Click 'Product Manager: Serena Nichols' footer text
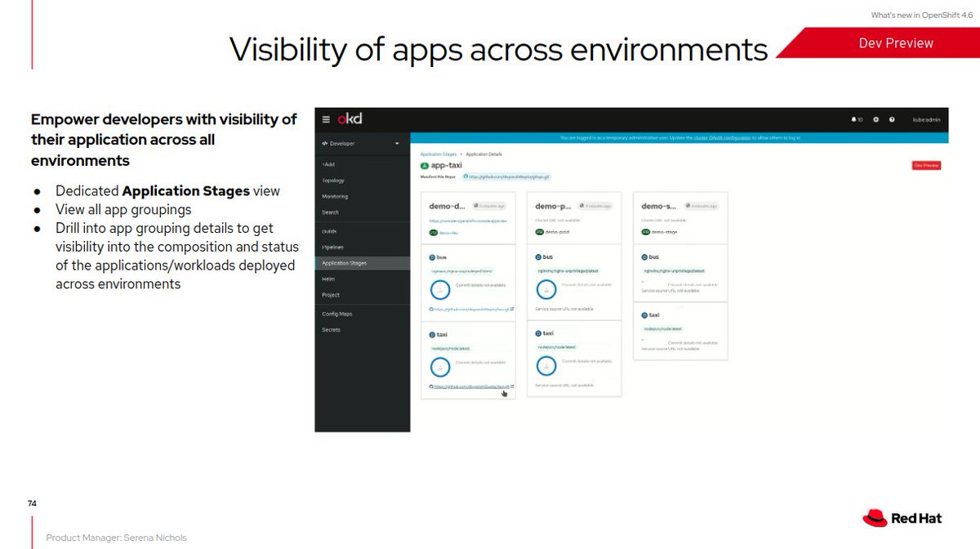Viewport: 980px width, 549px height. tap(116, 538)
